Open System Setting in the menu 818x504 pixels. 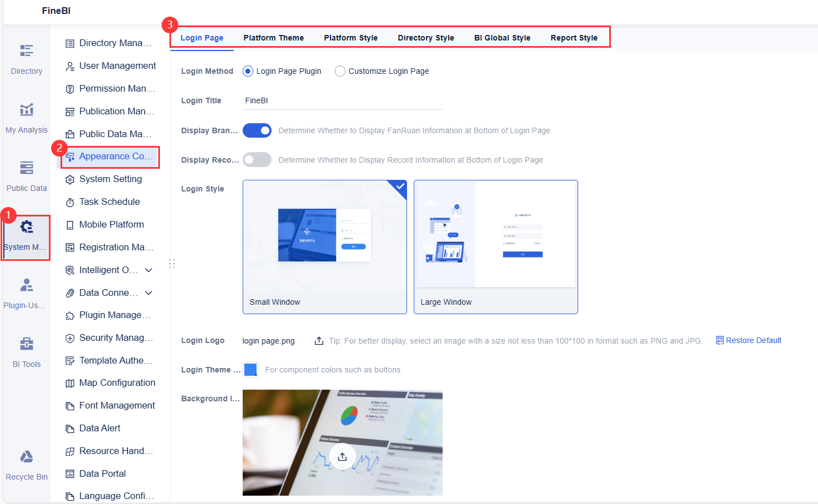point(109,179)
